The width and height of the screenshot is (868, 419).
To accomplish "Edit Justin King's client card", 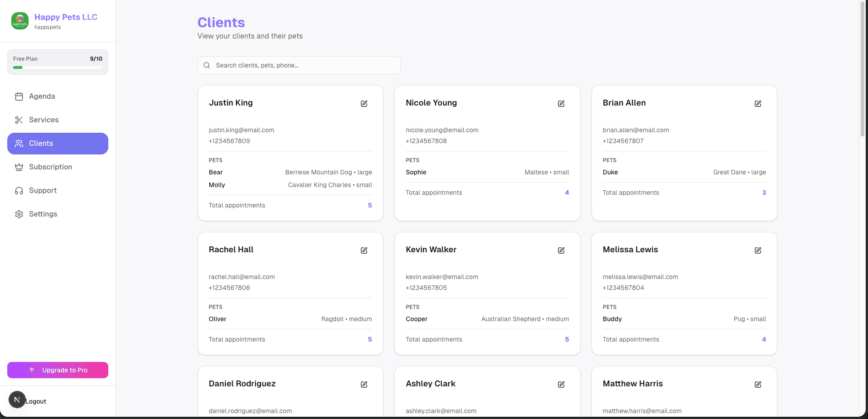I will pos(364,104).
